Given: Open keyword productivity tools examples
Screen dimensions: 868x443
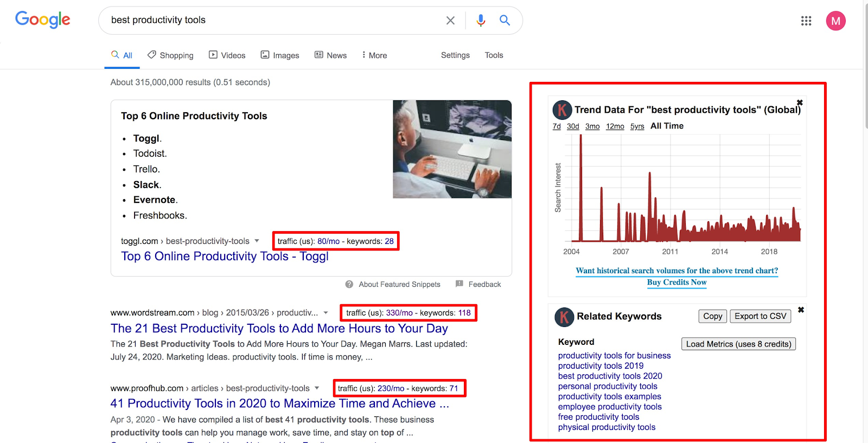Looking at the screenshot, I should tap(610, 397).
